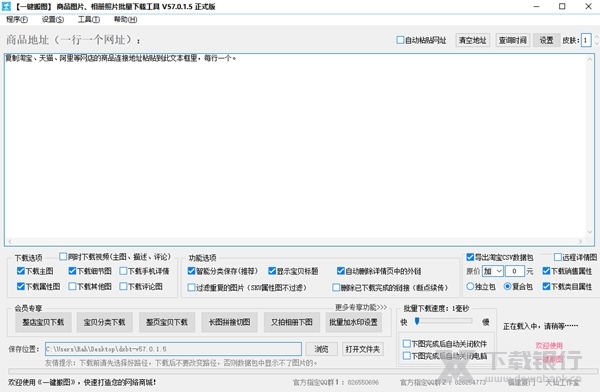Viewport: 600px width, 392px height.
Task: Toggle 显示宝贝标题 checkbox
Action: (272, 271)
